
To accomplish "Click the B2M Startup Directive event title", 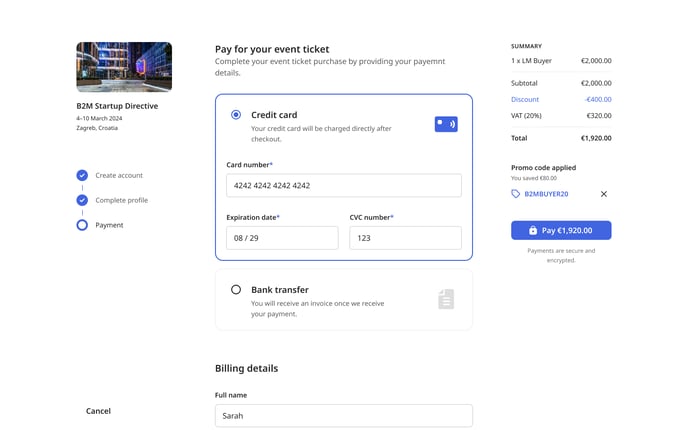I will coord(117,106).
